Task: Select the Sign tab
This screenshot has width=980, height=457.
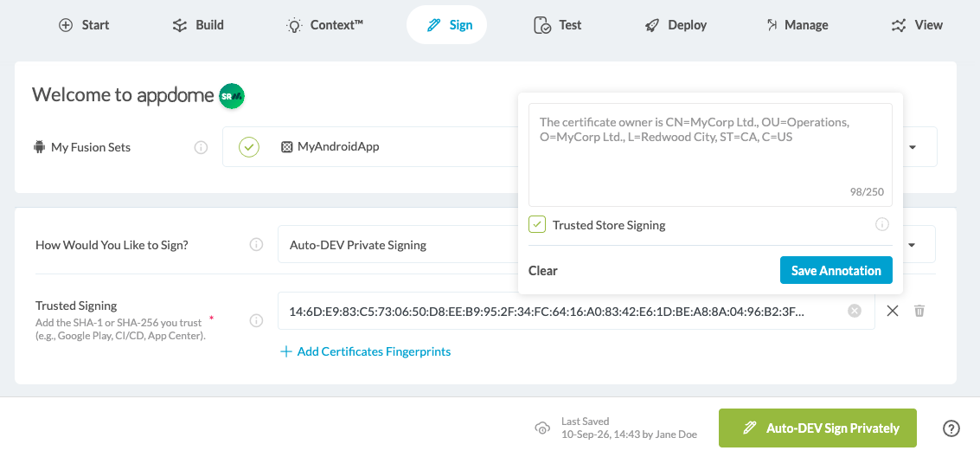Action: coord(446,25)
